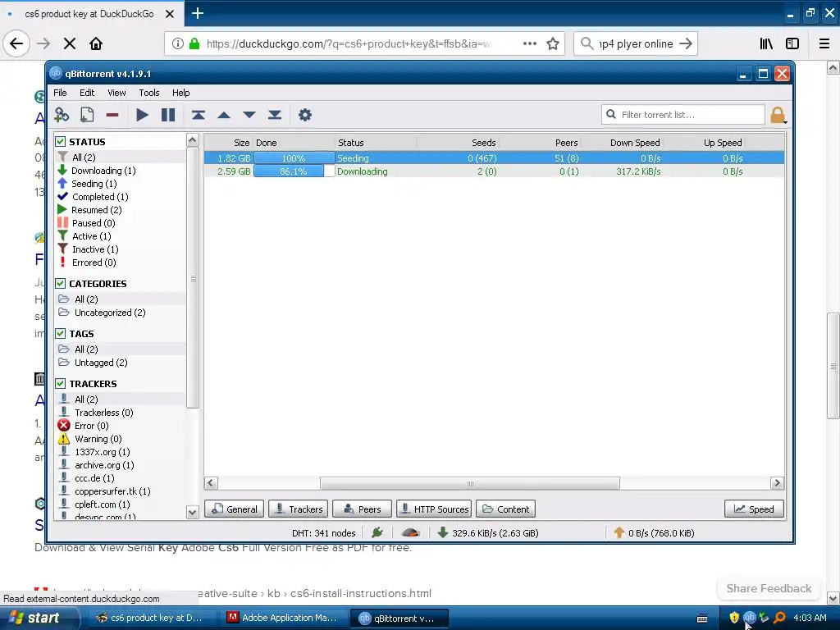Select Trackerless (0) tracker filter
This screenshot has height=630, width=840.
(104, 413)
